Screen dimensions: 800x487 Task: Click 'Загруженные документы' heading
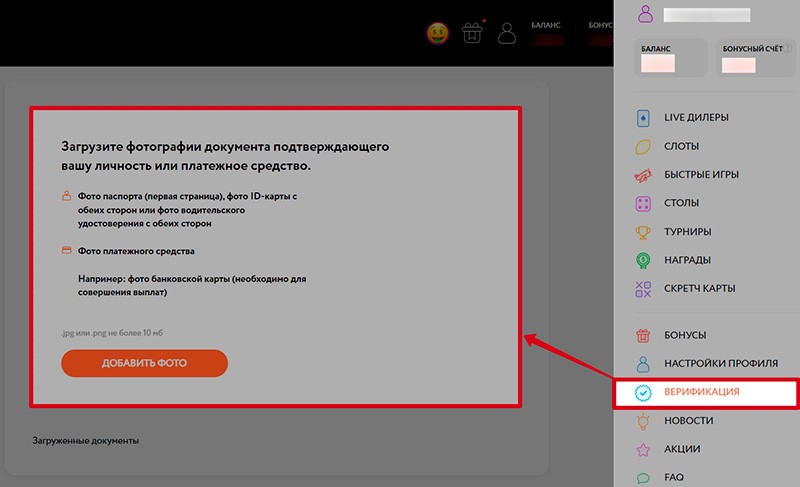pos(85,441)
